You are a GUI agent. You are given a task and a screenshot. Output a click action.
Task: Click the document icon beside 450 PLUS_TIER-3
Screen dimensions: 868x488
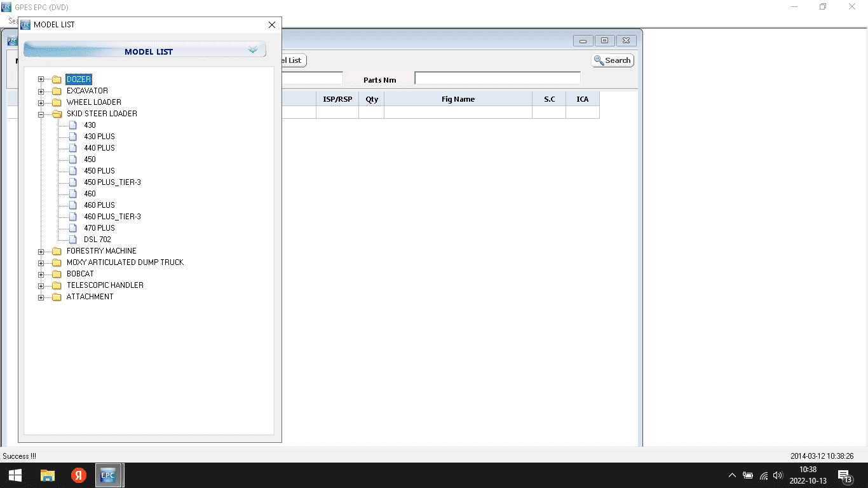pos(73,182)
